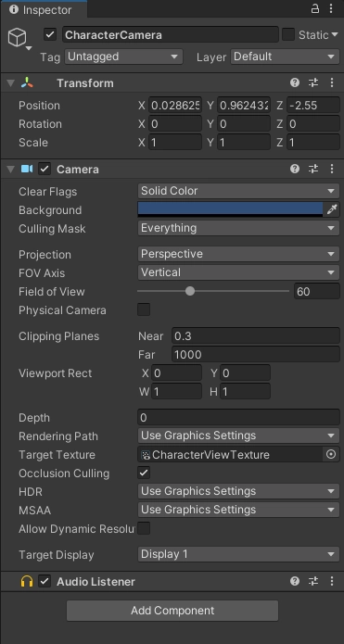Image resolution: width=344 pixels, height=644 pixels.
Task: Open Target Texture object picker
Action: pyautogui.click(x=331, y=454)
